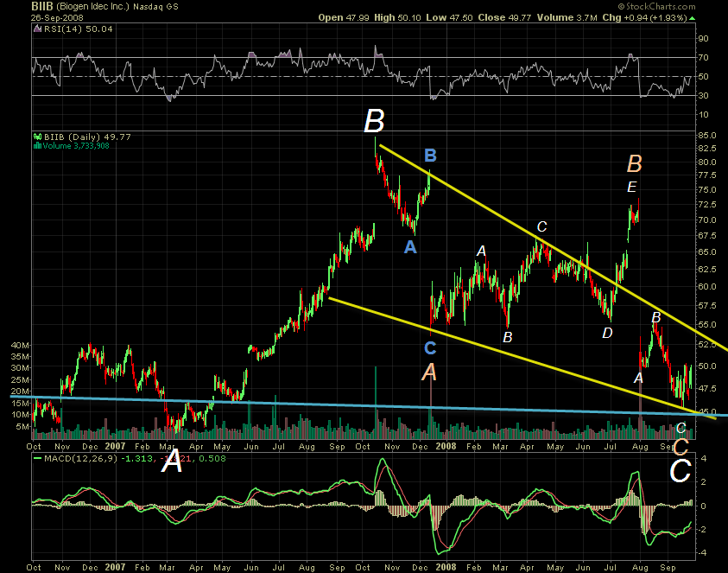Click the "Low 47.50" value
This screenshot has width=728, height=573.
449,17
